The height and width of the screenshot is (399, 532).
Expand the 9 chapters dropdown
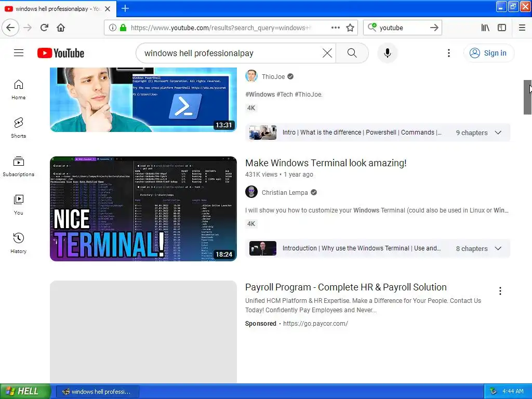point(498,132)
